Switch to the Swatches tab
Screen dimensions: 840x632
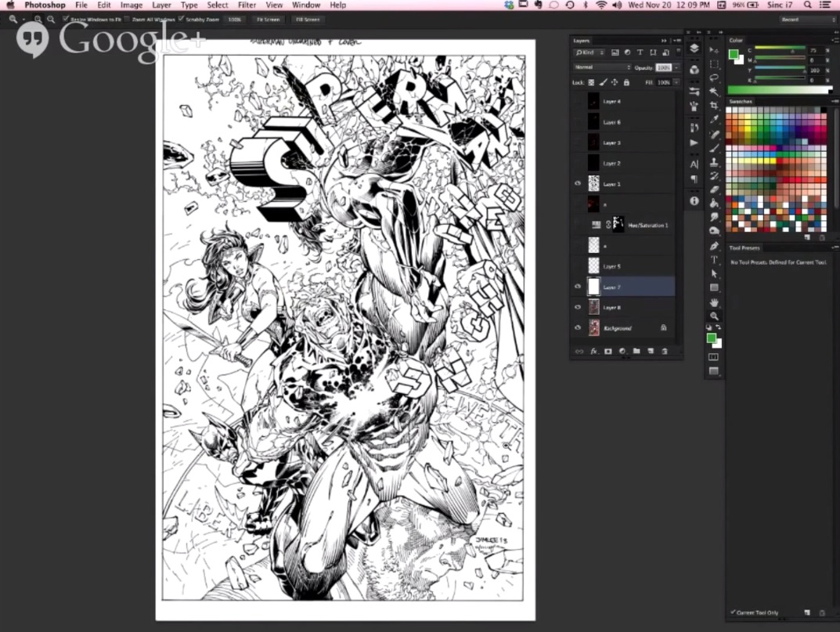(741, 101)
